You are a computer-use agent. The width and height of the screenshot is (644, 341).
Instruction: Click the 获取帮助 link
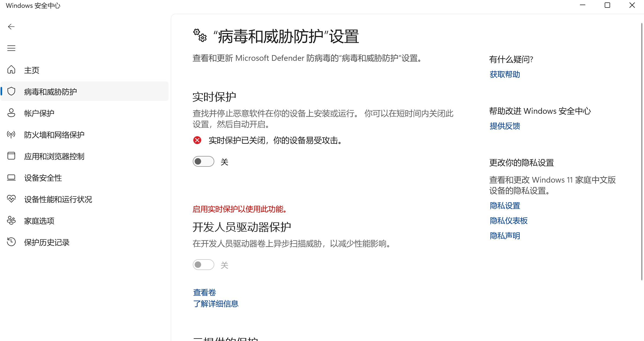point(505,74)
